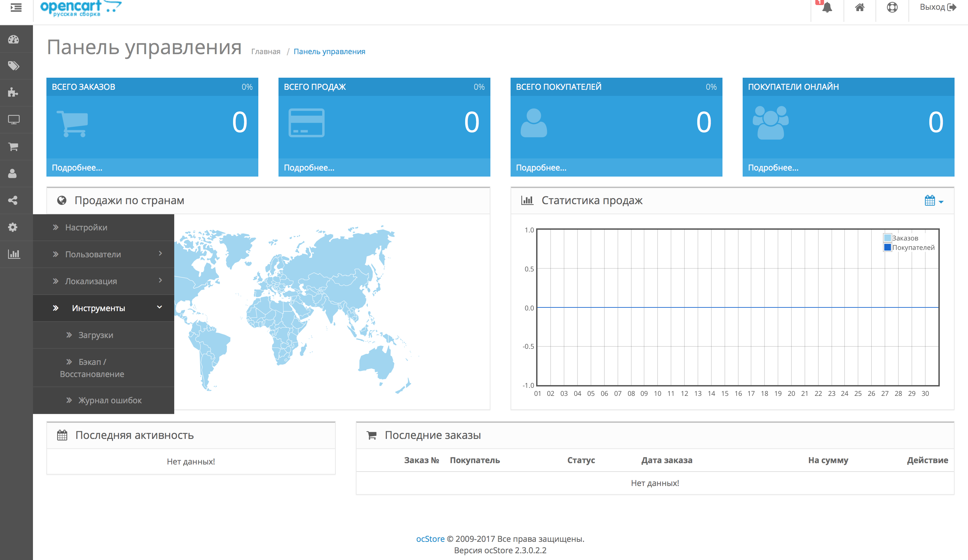The height and width of the screenshot is (560, 968).
Task: Open the design monitor icon in sidebar
Action: (14, 119)
